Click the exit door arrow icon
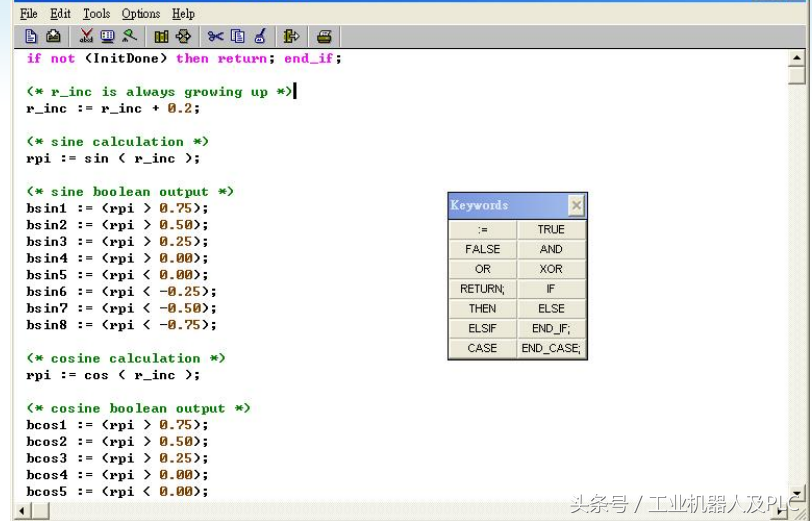Screen dimensions: 812x521 pos(291,36)
